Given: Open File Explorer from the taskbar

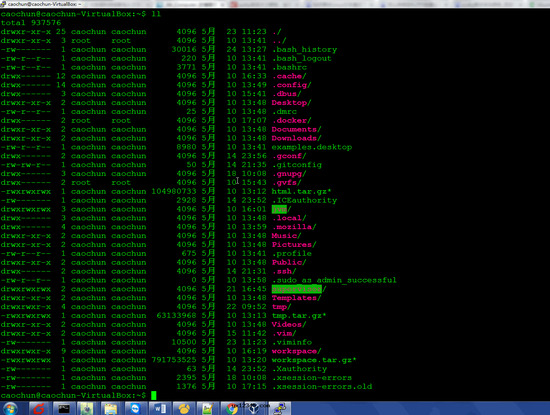Looking at the screenshot, I should point(110,409).
